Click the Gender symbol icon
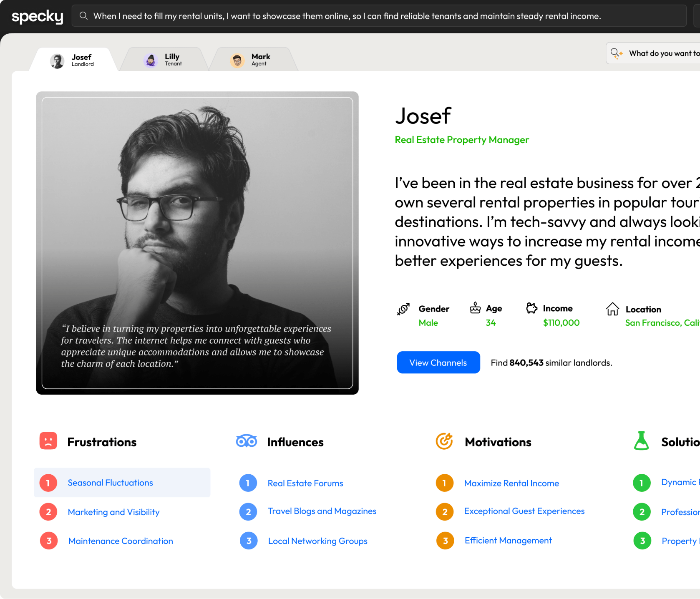Screen dimensions: 700x599 pyautogui.click(x=403, y=309)
